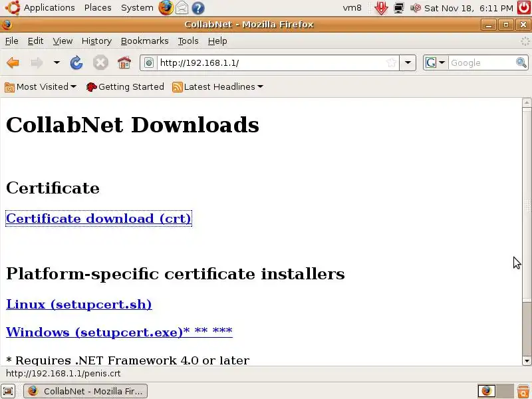This screenshot has height=399, width=532.
Task: Click the greyed-out Forward arrow
Action: click(37, 63)
